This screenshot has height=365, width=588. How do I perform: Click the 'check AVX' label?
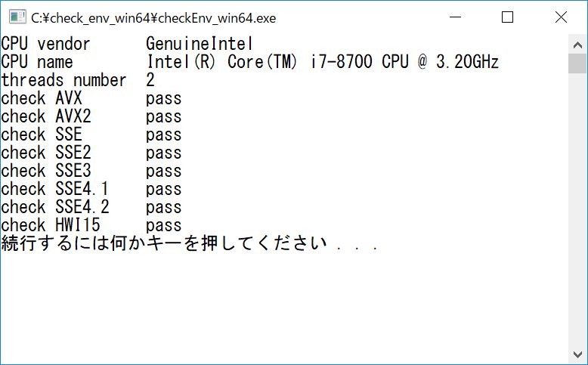pyautogui.click(x=42, y=98)
